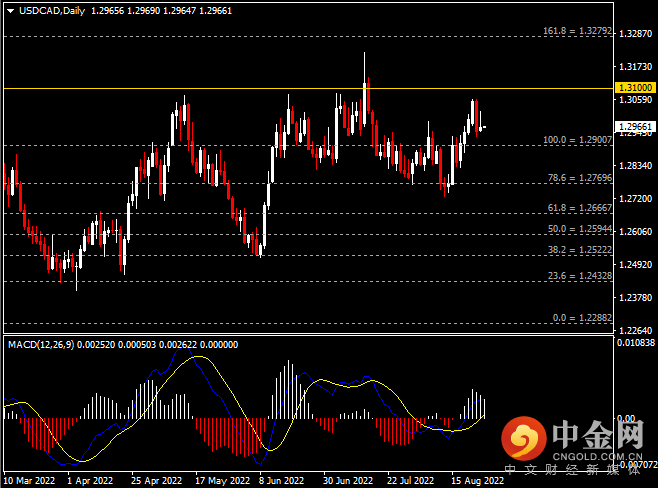The width and height of the screenshot is (658, 488).
Task: Click the 161.8 Fibonacci level label
Action: (574, 30)
